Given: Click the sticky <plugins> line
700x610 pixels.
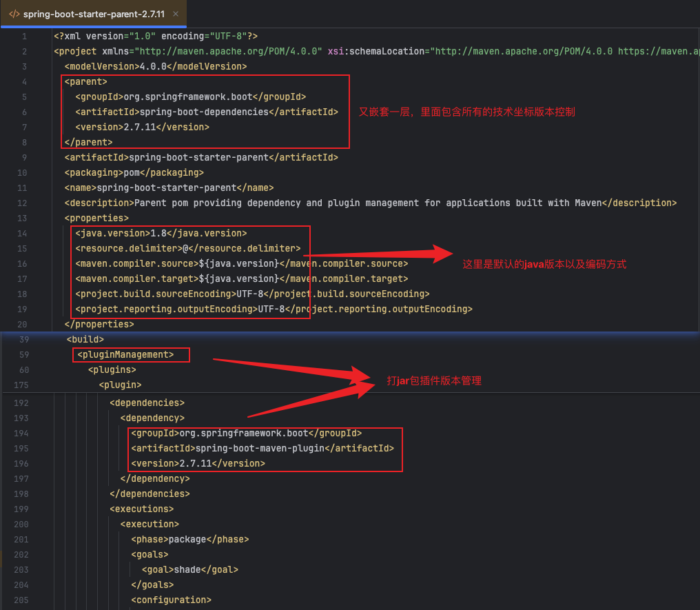Looking at the screenshot, I should (x=112, y=369).
